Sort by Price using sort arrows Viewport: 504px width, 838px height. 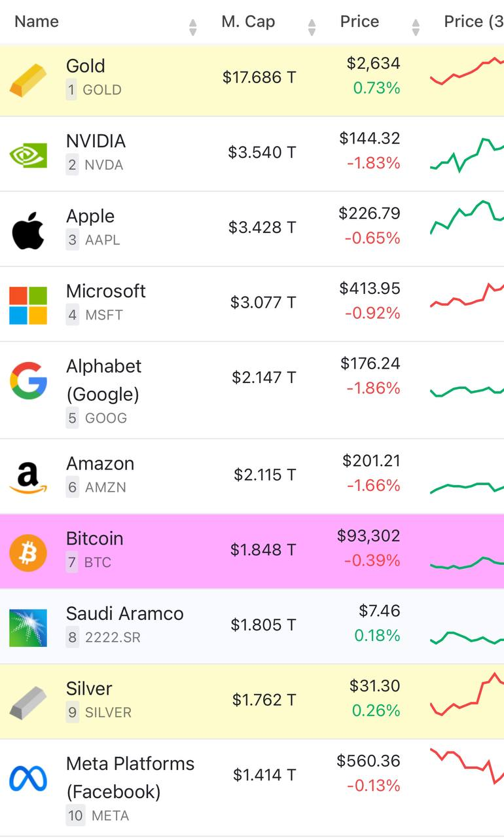pos(416,27)
